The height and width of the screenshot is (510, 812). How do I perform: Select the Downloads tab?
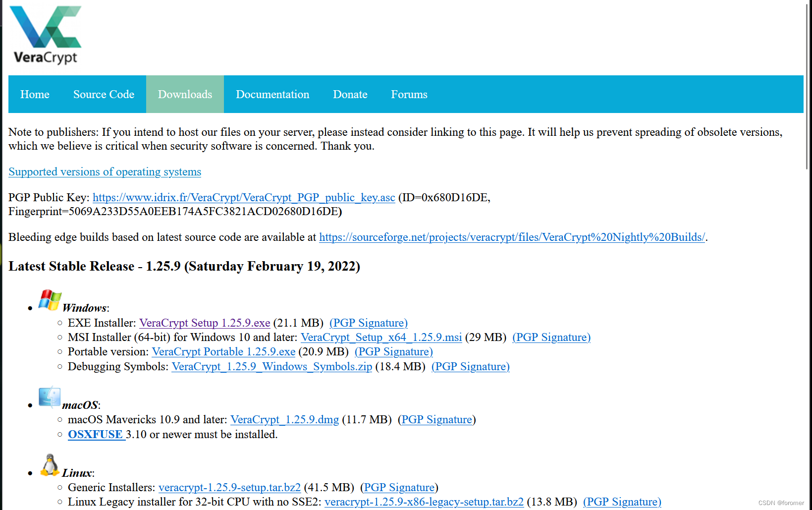coord(185,94)
